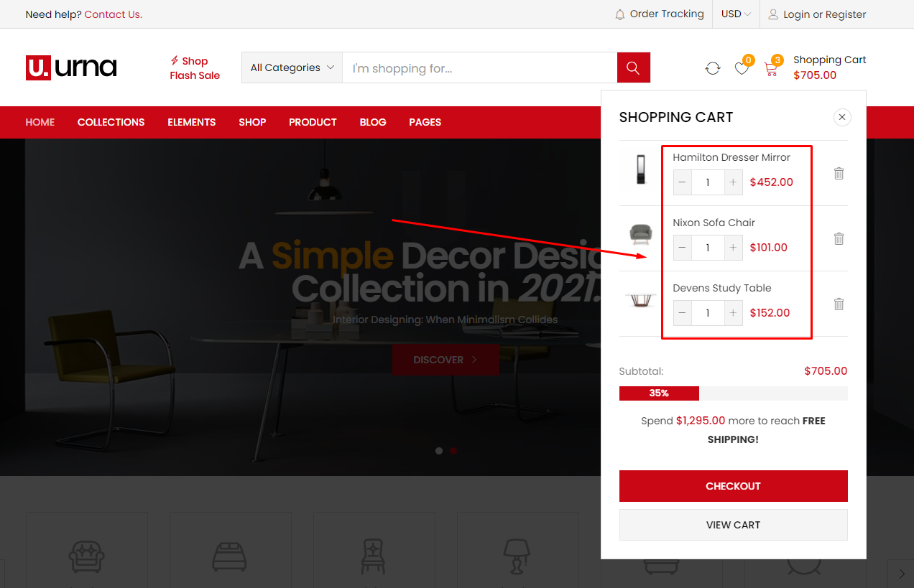Click the Devens Study Table thumbnail
Viewport: 914px width, 588px height.
tap(640, 299)
